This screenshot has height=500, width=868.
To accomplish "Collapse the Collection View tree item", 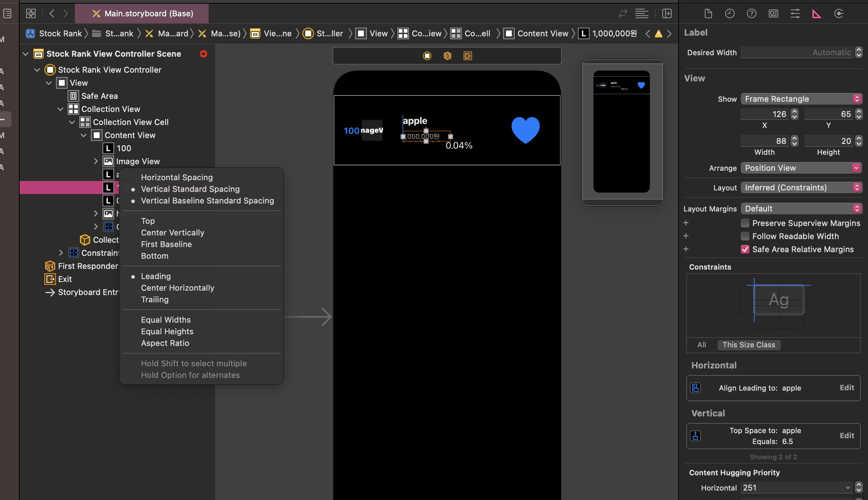I will pyautogui.click(x=60, y=109).
